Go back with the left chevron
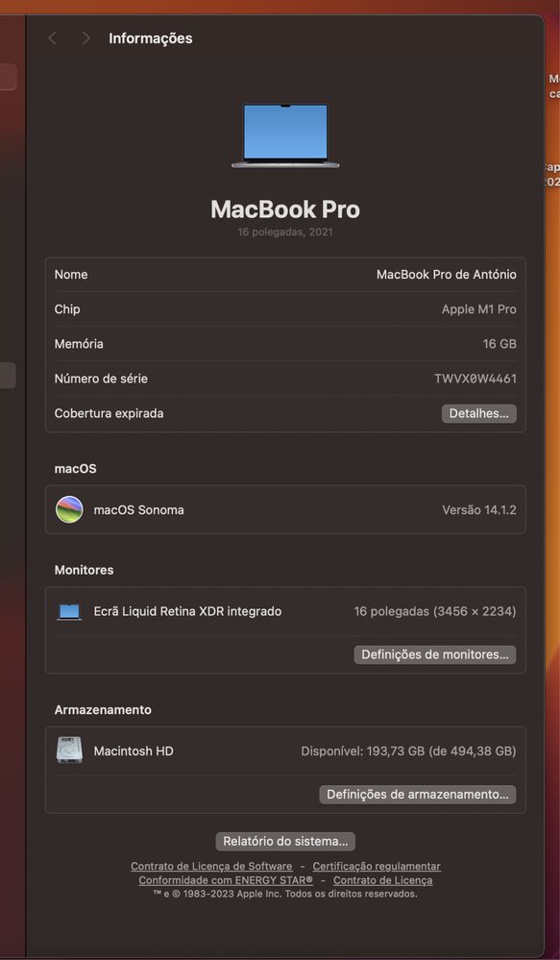This screenshot has width=560, height=960. 52,38
